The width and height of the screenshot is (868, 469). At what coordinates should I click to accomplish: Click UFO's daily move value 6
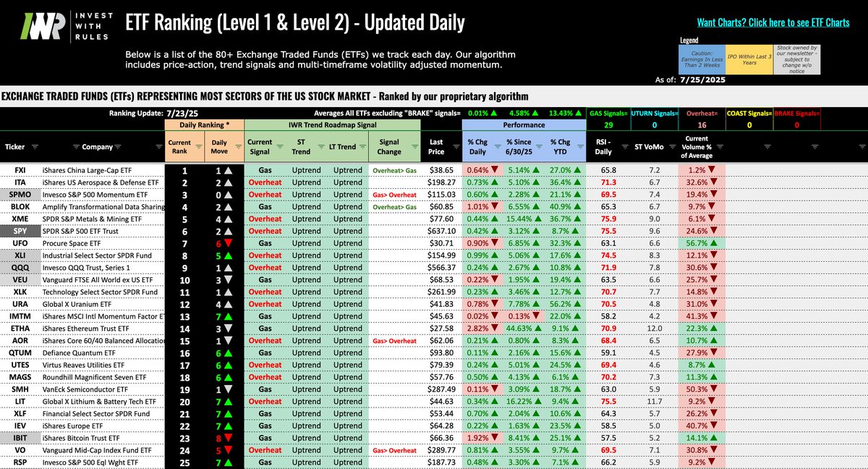217,242
